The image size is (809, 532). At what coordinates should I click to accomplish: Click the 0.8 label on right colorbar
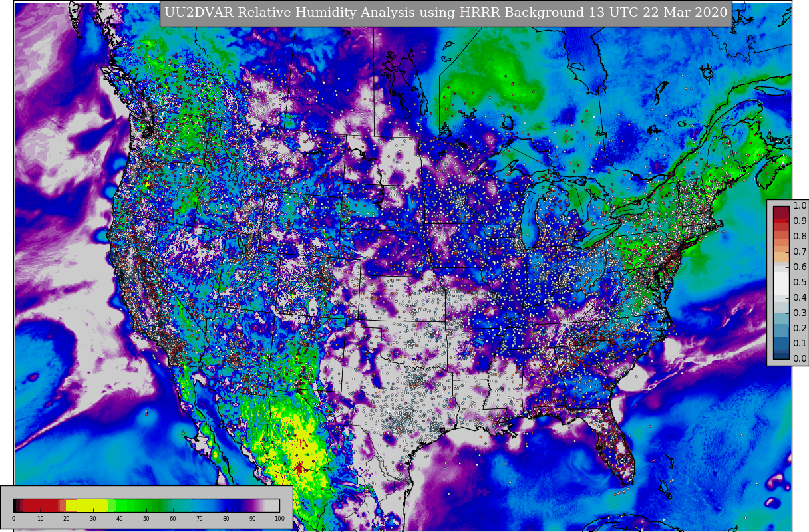(800, 237)
